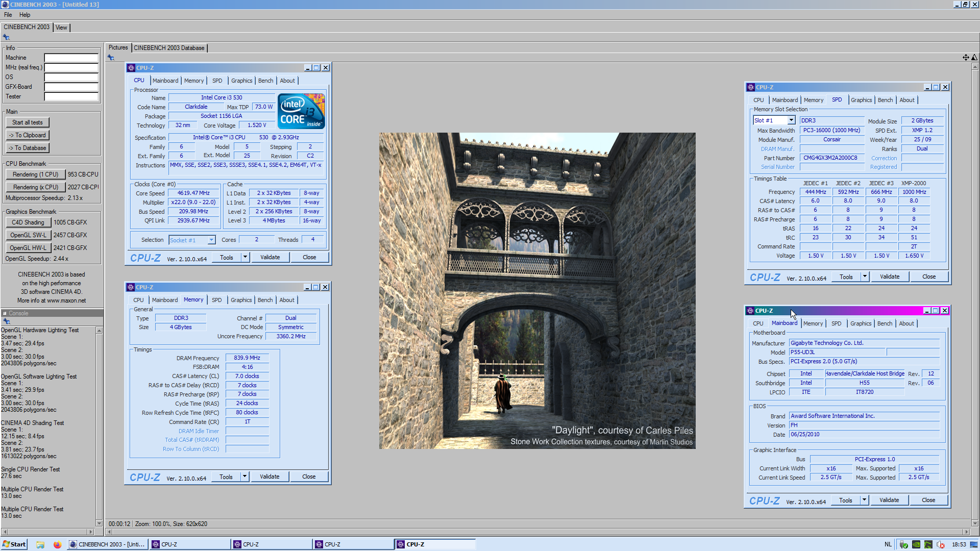Image resolution: width=980 pixels, height=551 pixels.
Task: Run the OpenGL HW-L benchmark
Action: click(28, 248)
